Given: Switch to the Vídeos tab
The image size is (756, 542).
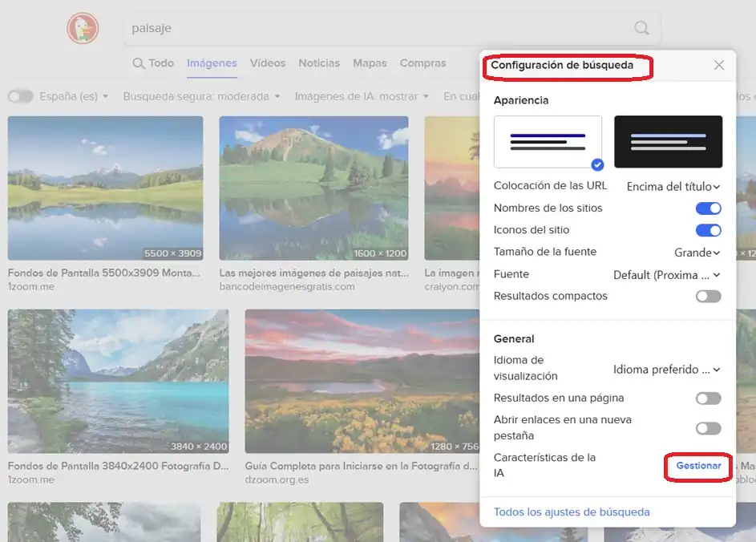Looking at the screenshot, I should coord(267,63).
